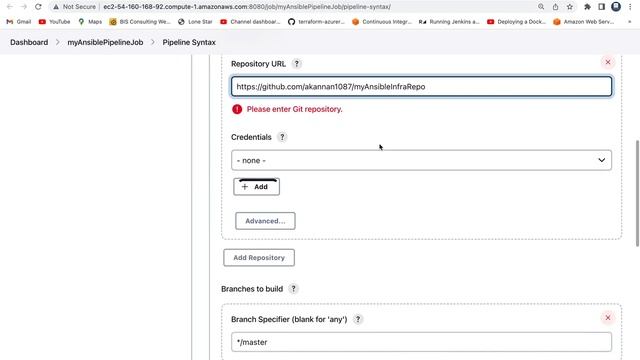Screen dimensions: 640x360
Task: Go forward with the browser forward arrow
Action: [24, 7]
